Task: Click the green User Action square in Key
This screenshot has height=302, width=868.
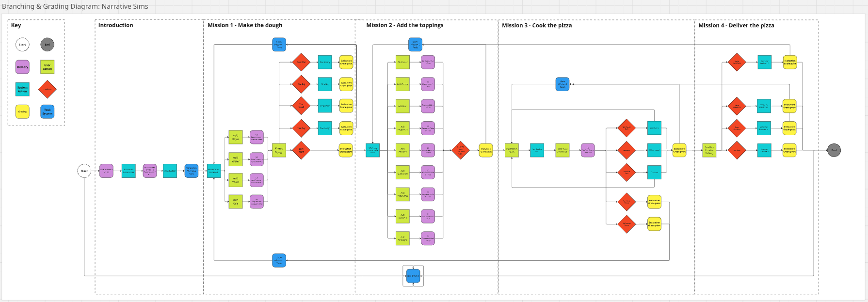Action: (x=48, y=67)
